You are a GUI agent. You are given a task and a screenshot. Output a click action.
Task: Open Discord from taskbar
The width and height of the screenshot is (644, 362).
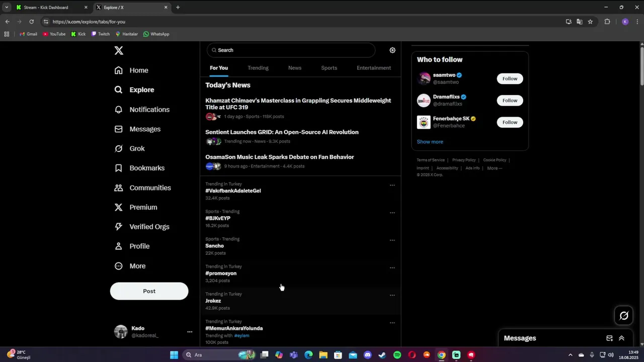click(367, 355)
